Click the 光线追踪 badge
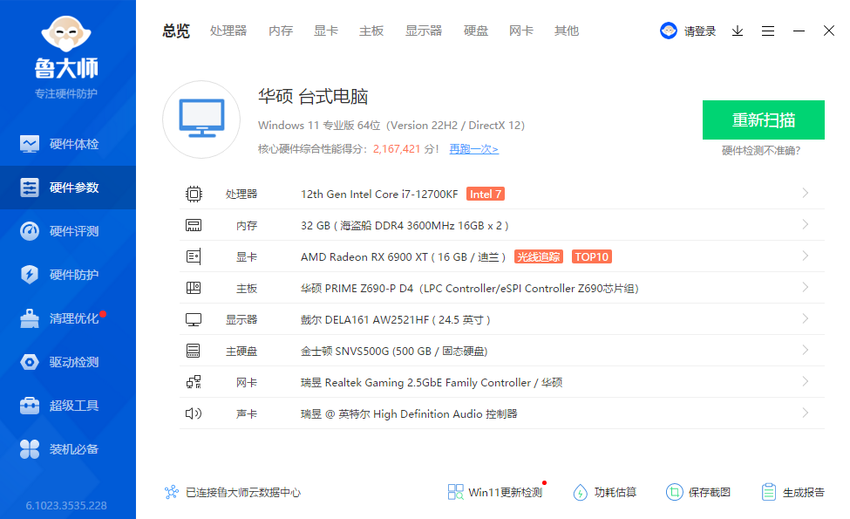This screenshot has width=850, height=519. click(538, 257)
